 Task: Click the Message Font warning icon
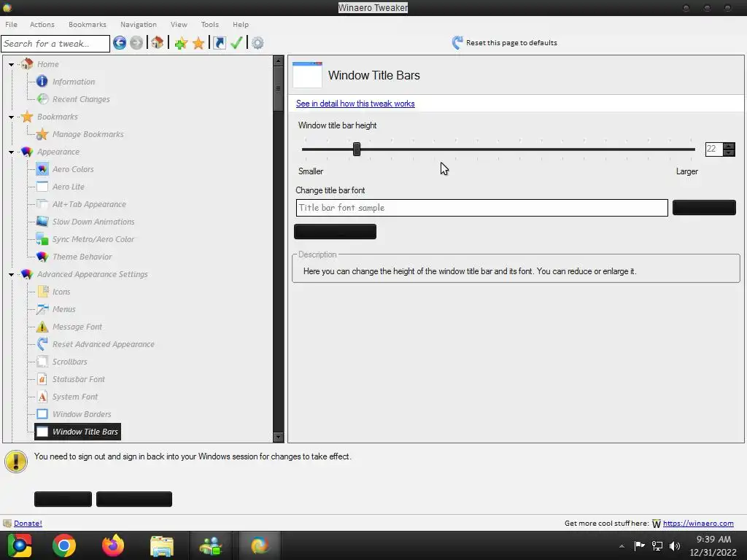42,327
